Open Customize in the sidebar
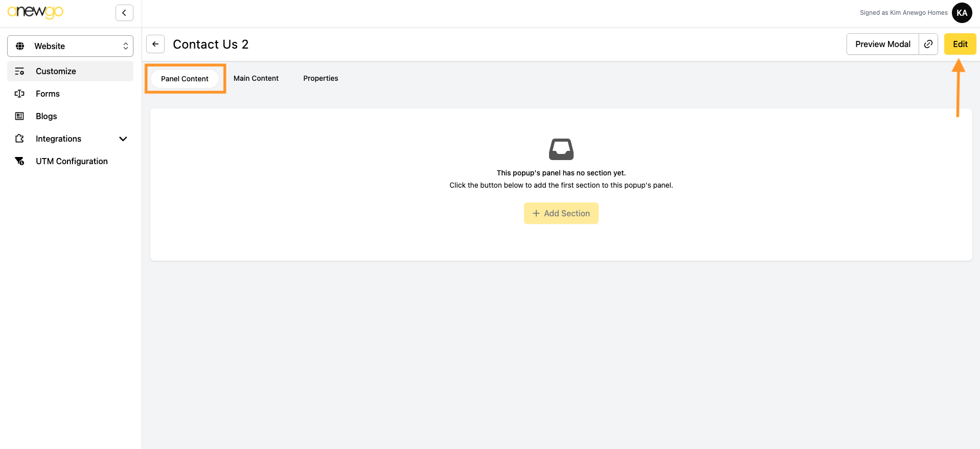 [x=56, y=71]
